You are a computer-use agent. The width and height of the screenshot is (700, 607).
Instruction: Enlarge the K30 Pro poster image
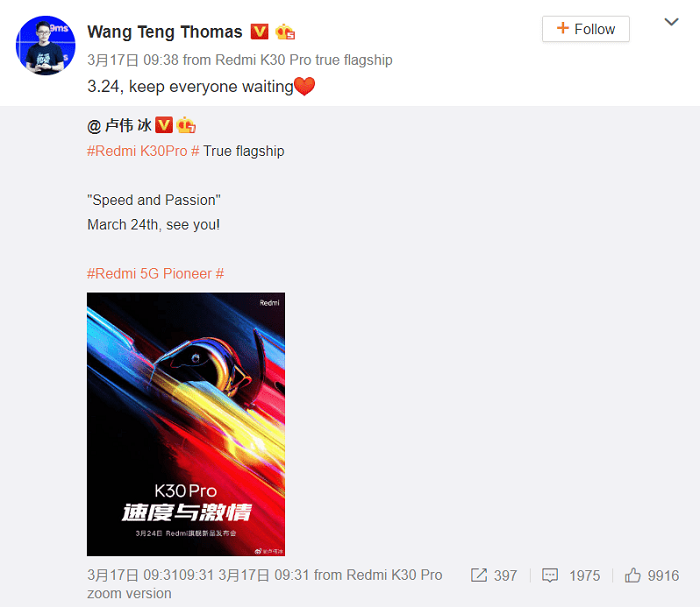click(186, 424)
